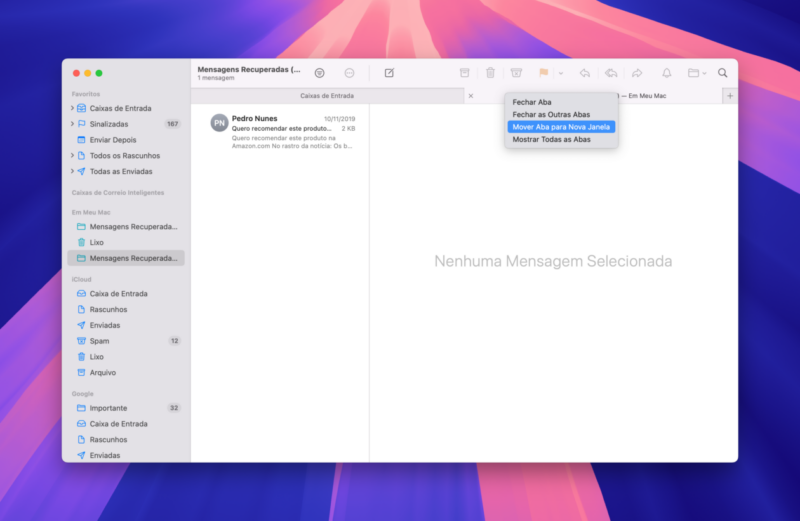The image size is (800, 521).
Task: Open the iCloud Lixo folder
Action: [126, 357]
